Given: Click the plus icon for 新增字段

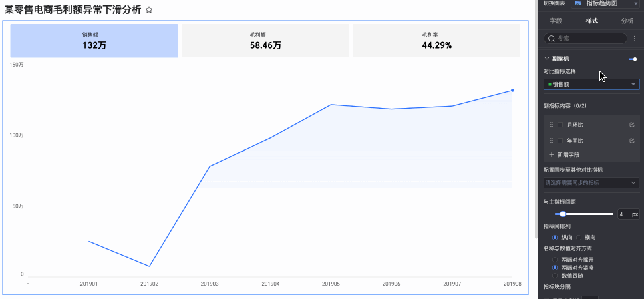Looking at the screenshot, I should click(552, 155).
